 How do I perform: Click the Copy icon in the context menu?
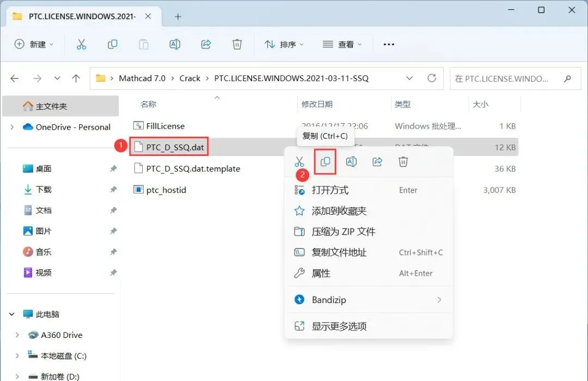(x=325, y=162)
